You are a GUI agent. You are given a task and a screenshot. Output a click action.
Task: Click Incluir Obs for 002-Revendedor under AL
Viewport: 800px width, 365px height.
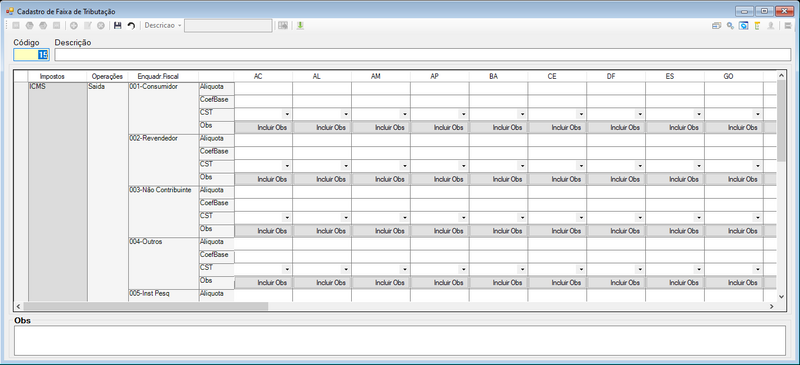[322, 179]
